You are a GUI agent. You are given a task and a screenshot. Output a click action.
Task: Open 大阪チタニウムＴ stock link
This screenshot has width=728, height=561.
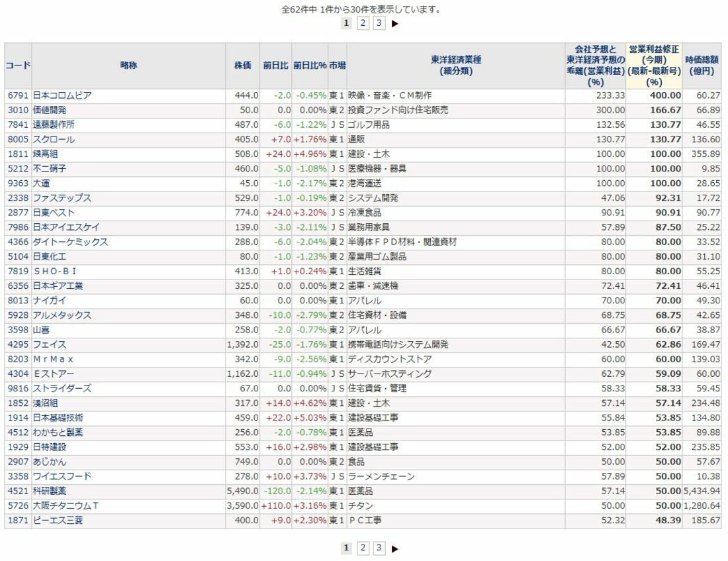pyautogui.click(x=66, y=505)
